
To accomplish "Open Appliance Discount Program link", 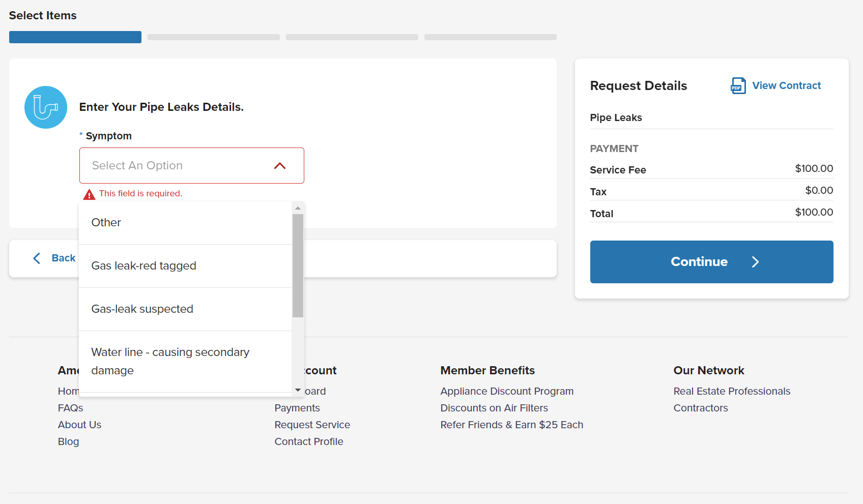I will point(507,391).
